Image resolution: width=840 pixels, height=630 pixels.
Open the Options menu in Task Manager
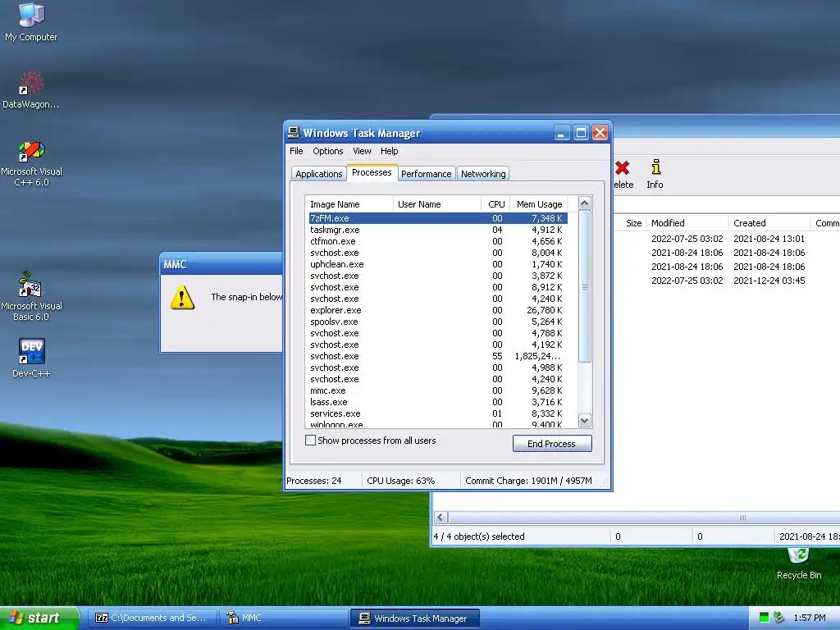328,151
